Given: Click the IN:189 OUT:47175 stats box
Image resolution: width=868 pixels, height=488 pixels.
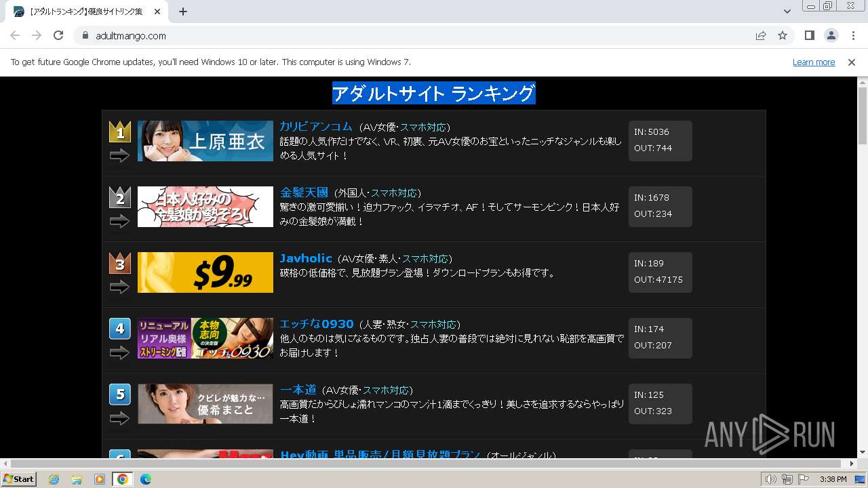Looking at the screenshot, I should click(x=660, y=272).
